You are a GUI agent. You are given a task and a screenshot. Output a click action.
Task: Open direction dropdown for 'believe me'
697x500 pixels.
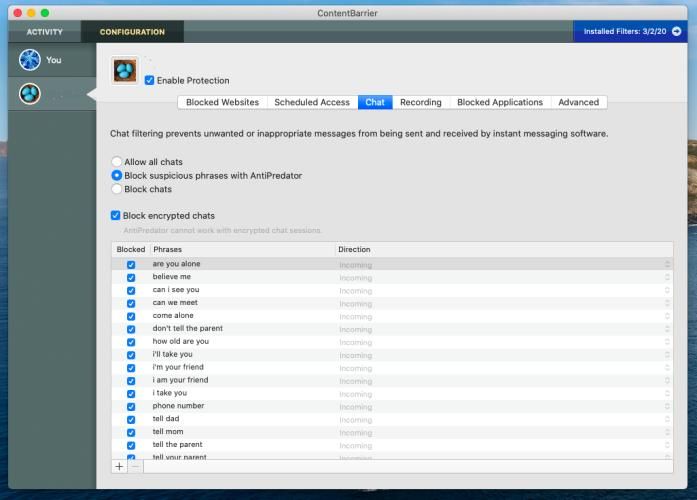667,277
